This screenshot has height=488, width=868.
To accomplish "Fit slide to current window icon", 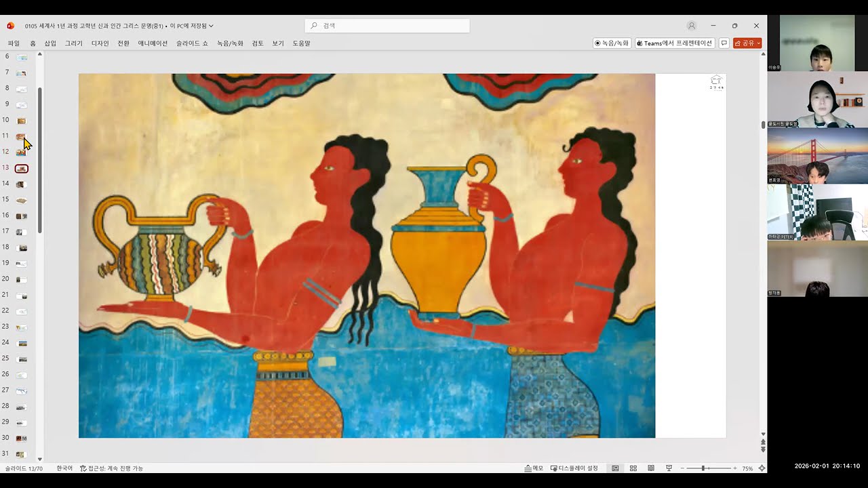I will click(762, 468).
